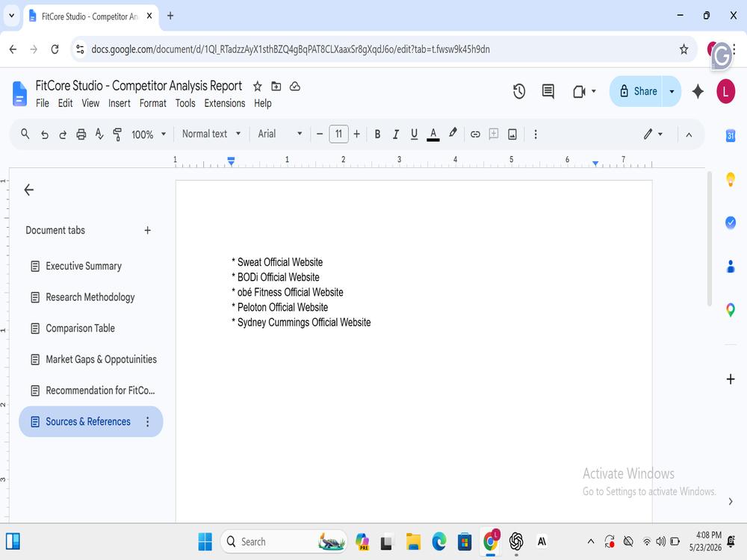The image size is (747, 560).
Task: Star the FitCore Studio document
Action: [257, 86]
